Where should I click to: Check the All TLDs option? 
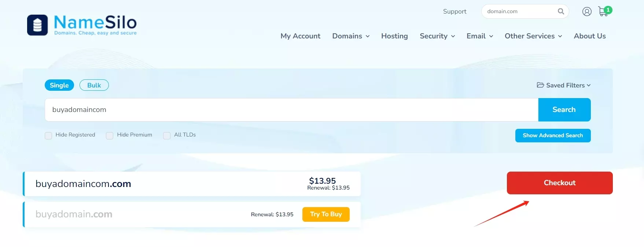tap(167, 135)
